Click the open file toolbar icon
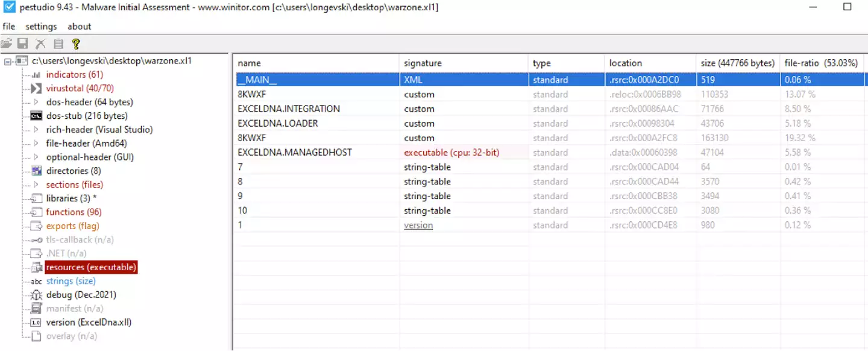868x351 pixels. click(7, 43)
